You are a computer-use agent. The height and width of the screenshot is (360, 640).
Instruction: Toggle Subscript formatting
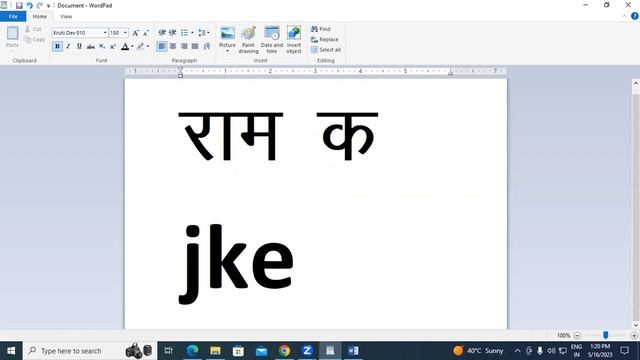(102, 47)
